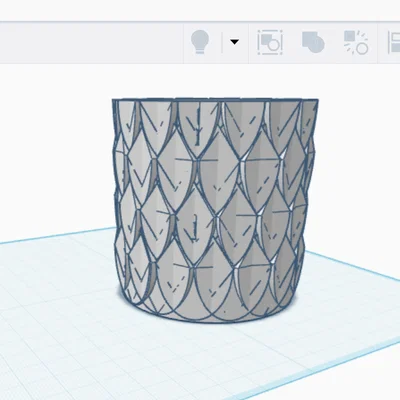Click the empty toolbar area left of lightbulb

tap(92, 42)
